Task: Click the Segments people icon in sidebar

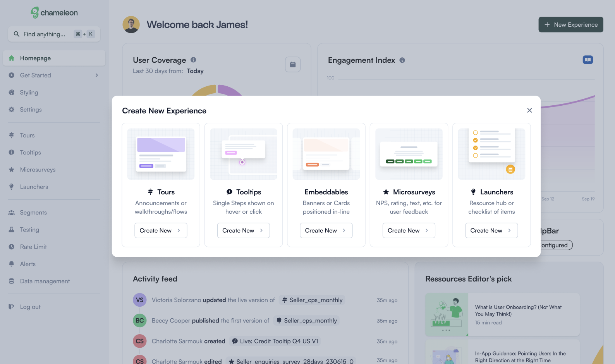Action: 12,213
